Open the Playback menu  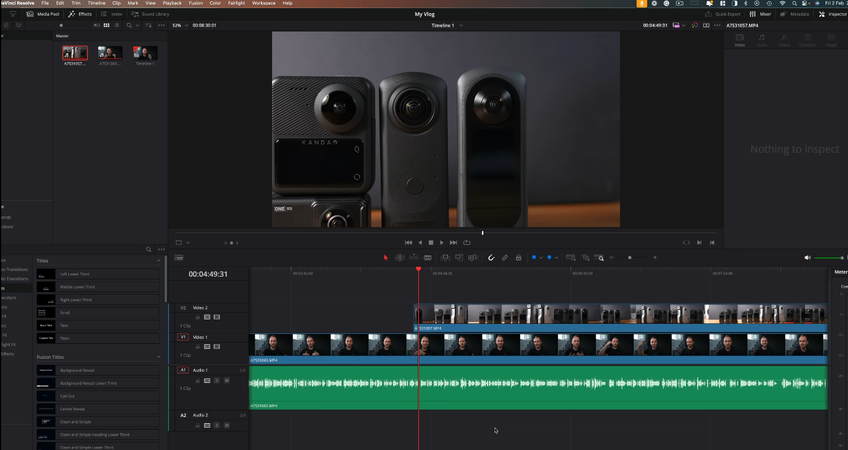click(x=172, y=3)
